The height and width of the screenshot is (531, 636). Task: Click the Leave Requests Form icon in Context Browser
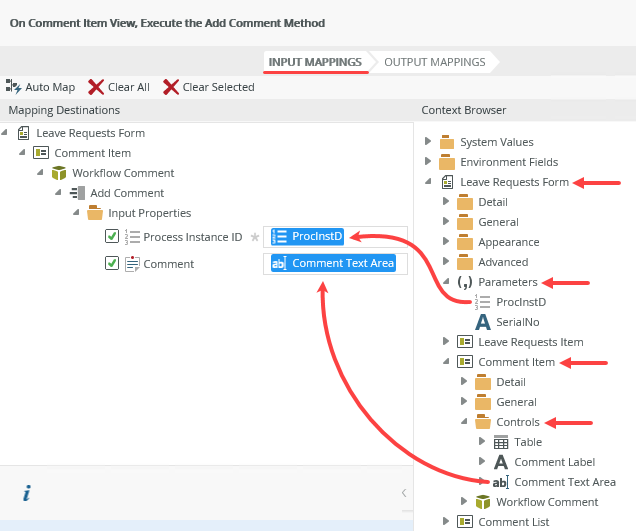(447, 182)
